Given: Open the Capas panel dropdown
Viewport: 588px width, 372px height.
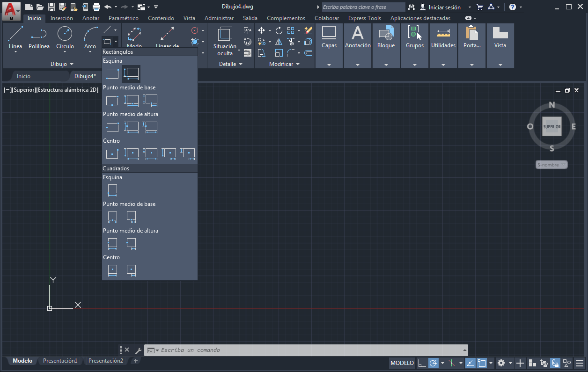Looking at the screenshot, I should (329, 65).
